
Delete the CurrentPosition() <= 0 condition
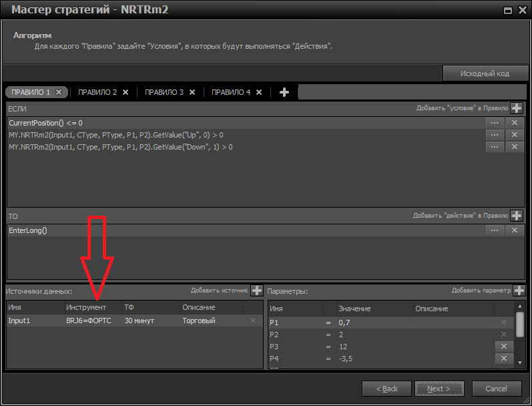pyautogui.click(x=514, y=123)
